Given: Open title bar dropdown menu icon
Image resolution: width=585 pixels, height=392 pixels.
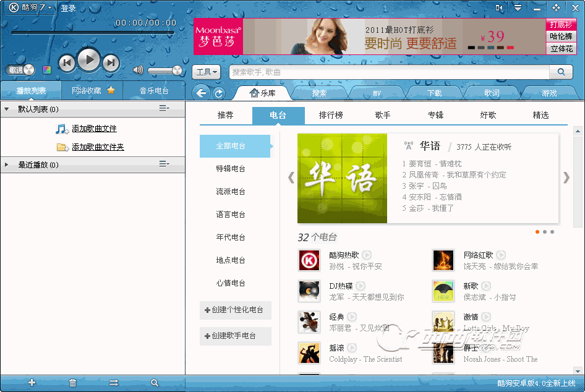Looking at the screenshot, I should [x=518, y=7].
